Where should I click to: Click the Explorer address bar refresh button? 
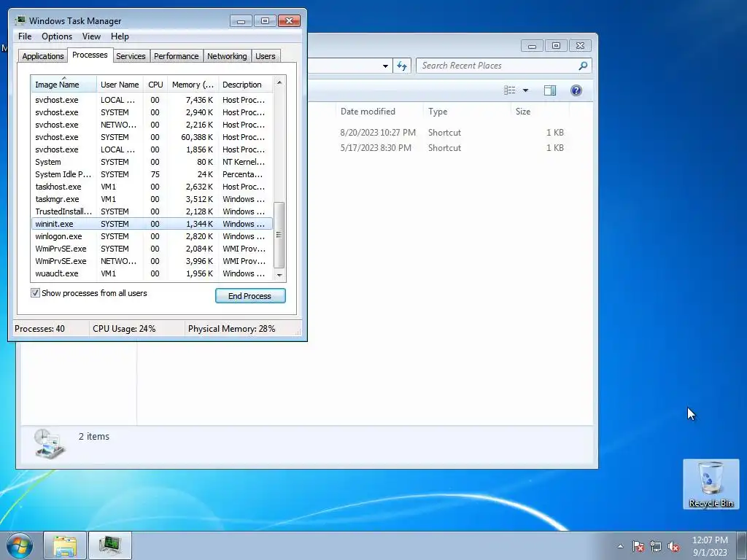[402, 66]
